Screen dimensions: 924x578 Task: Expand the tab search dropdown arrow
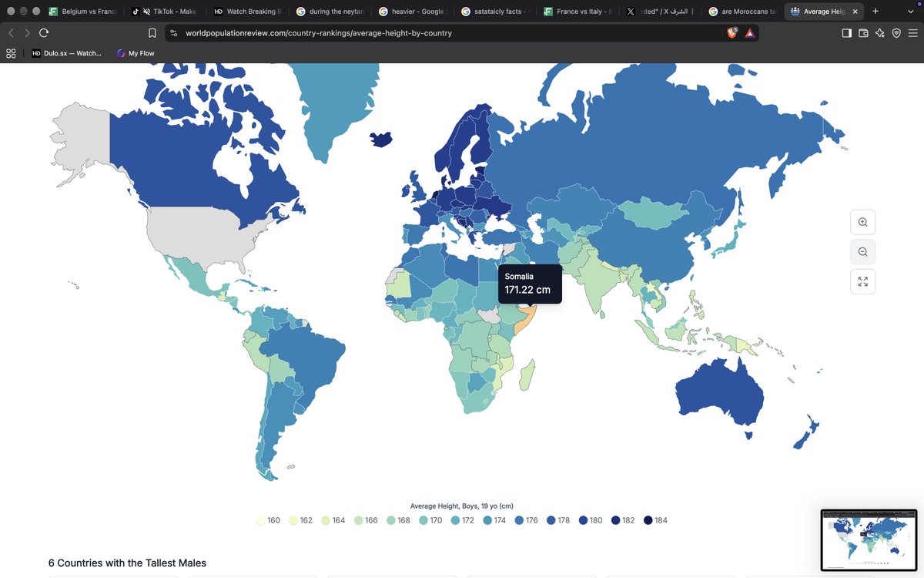pos(910,12)
